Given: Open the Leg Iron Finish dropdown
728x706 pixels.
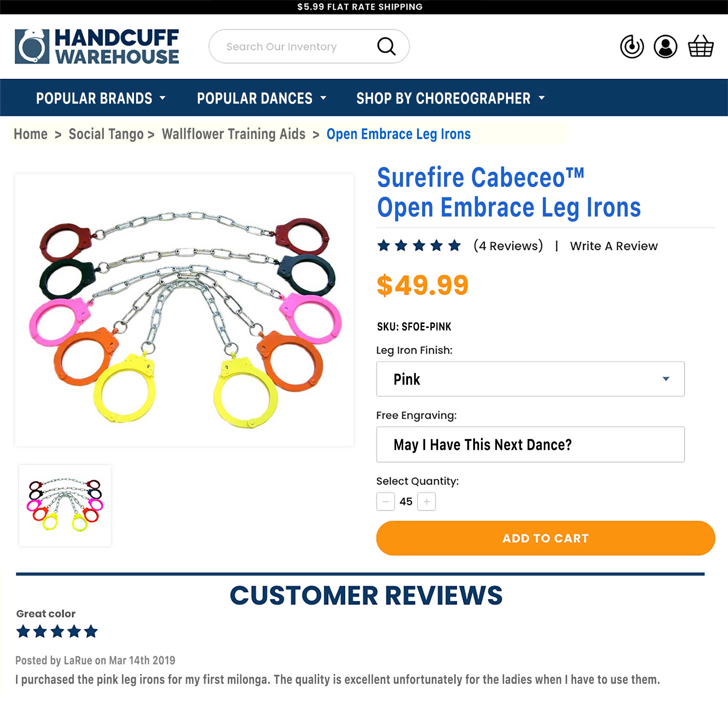Looking at the screenshot, I should 530,379.
